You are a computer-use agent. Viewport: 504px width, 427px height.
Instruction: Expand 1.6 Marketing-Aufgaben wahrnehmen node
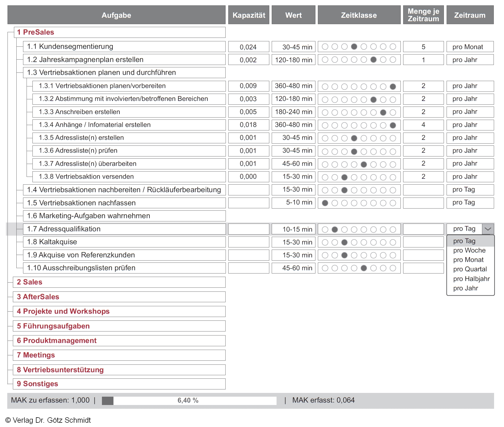pos(89,216)
